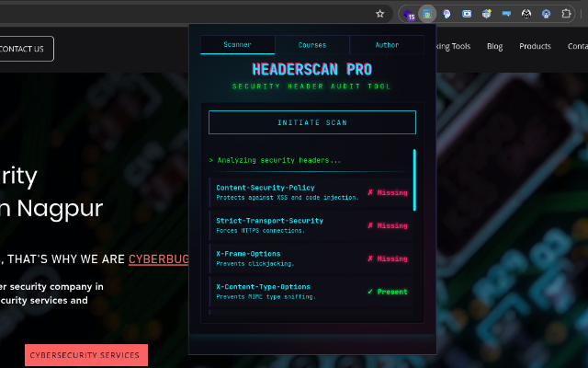Screen dimensions: 588x368
Task: Click 'Forces HTTPS connections.' description text
Action: (x=260, y=231)
